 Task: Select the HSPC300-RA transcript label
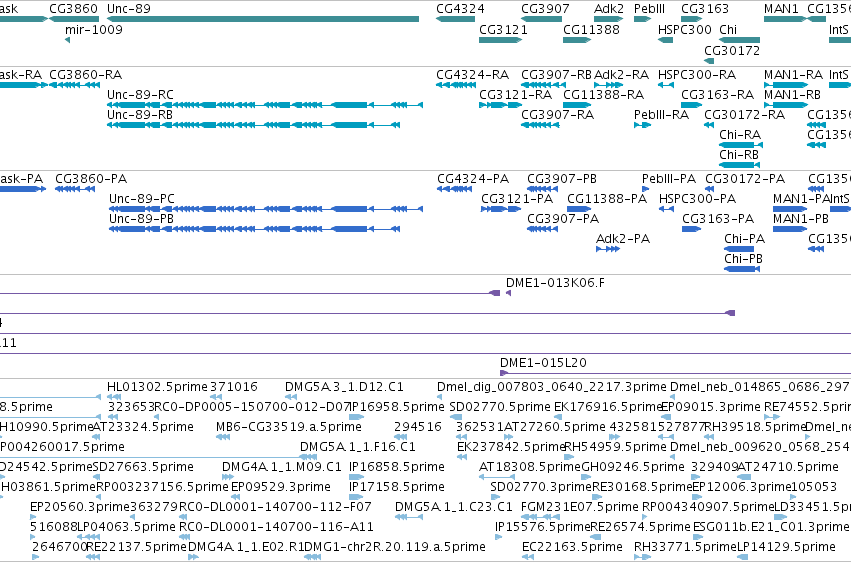(x=697, y=74)
